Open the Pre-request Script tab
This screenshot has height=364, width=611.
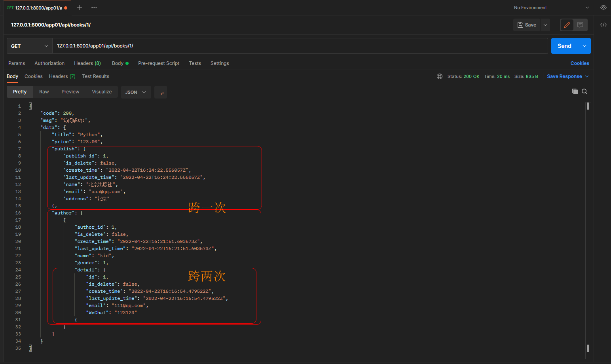(159, 63)
